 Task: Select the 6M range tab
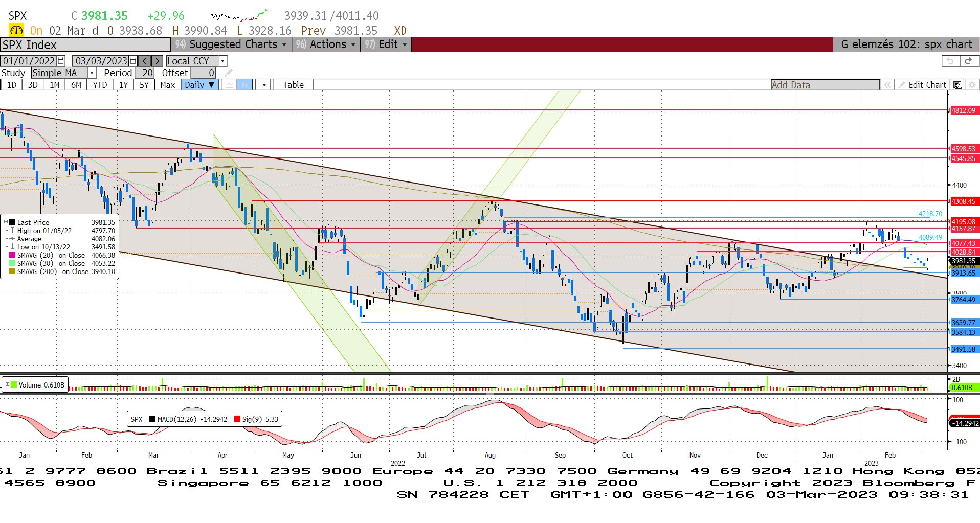(x=76, y=85)
